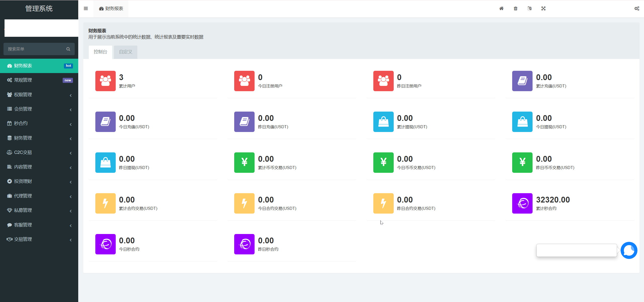Click the 昨日币币交易(USDT) label
644x302 pixels.
555,168
